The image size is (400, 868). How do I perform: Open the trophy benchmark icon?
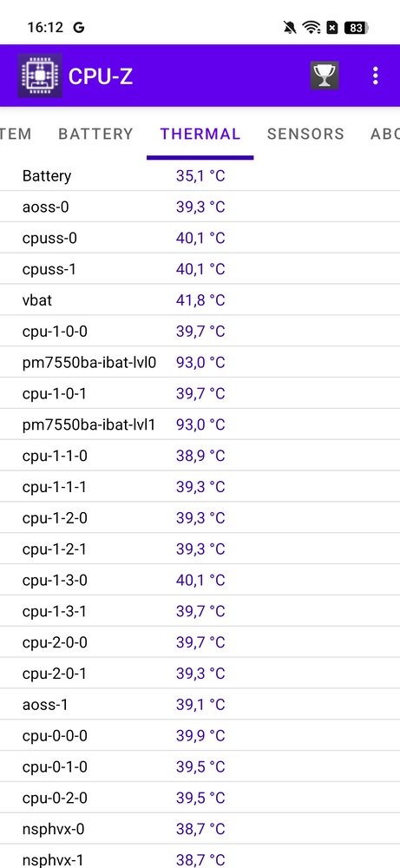[325, 76]
